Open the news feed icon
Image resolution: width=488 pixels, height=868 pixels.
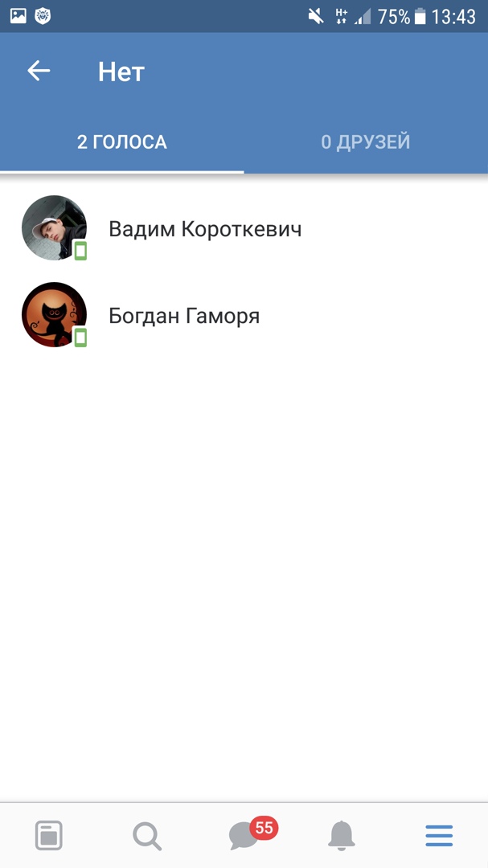(x=49, y=835)
